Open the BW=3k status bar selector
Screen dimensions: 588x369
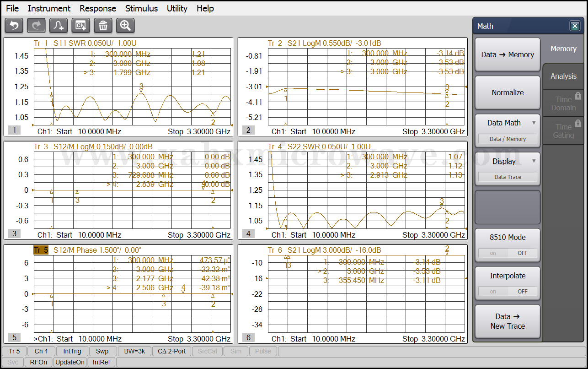coord(134,351)
